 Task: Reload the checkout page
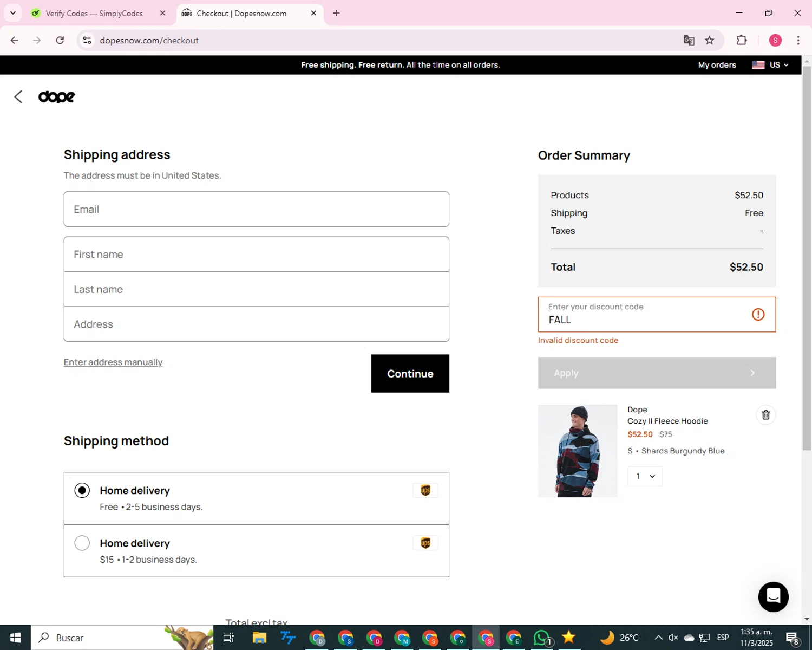(x=60, y=40)
